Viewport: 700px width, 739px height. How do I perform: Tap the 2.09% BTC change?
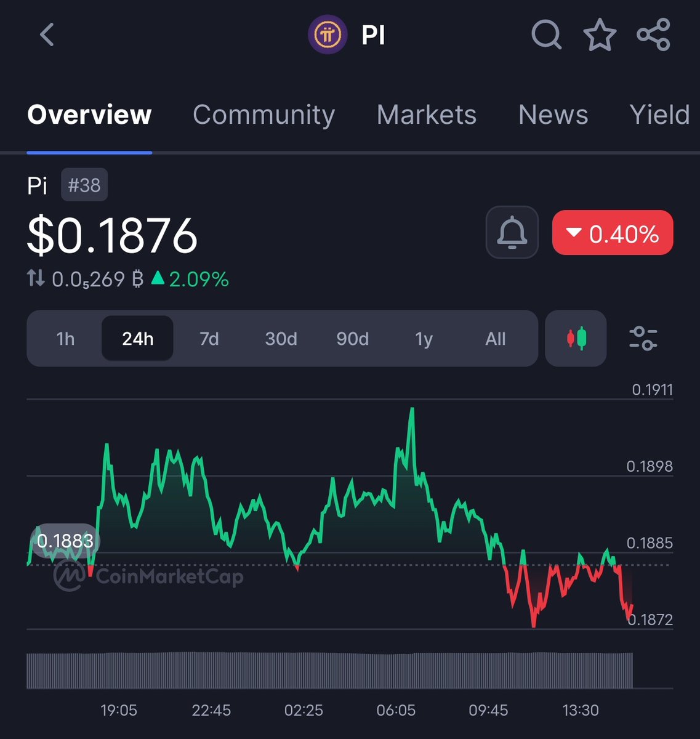[x=190, y=280]
